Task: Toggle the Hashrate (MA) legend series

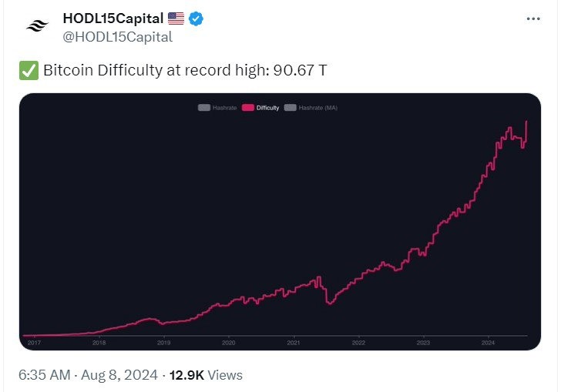Action: click(x=317, y=108)
